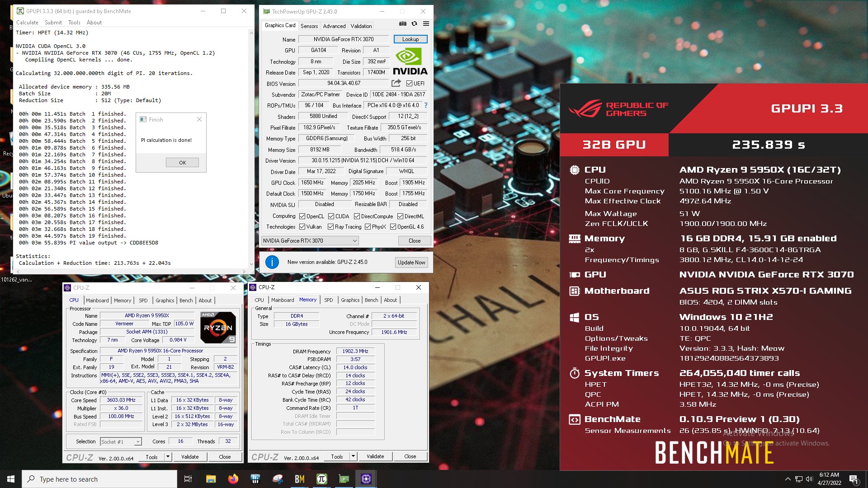Open the notification center icon
Screen dimensions: 868x488
[x=854, y=479]
